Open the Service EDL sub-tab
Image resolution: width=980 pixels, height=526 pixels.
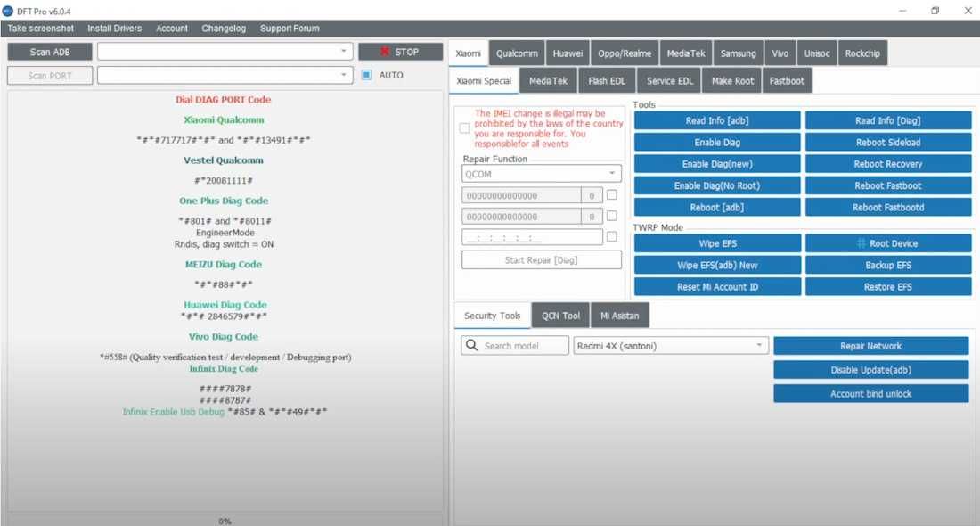tap(670, 80)
